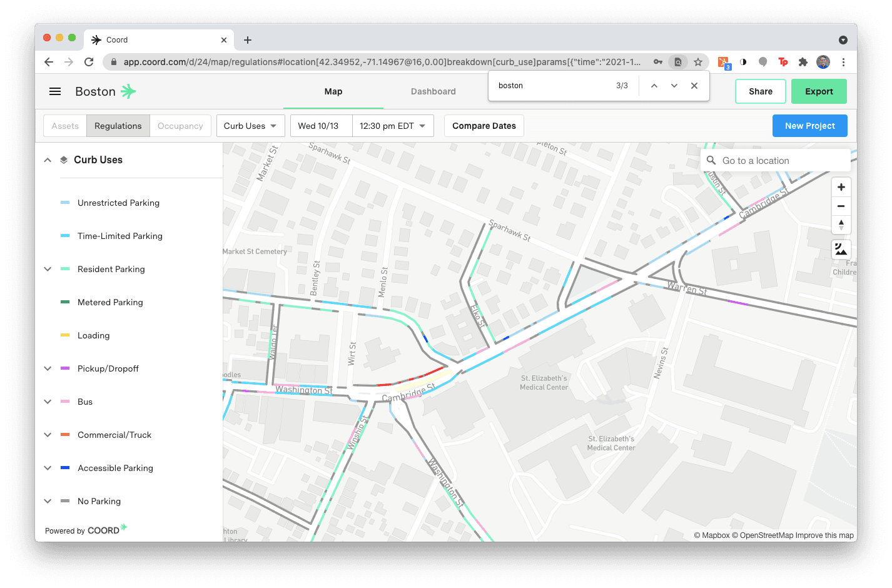Click the Share button
Screen dimensions: 892x588
[x=761, y=91]
